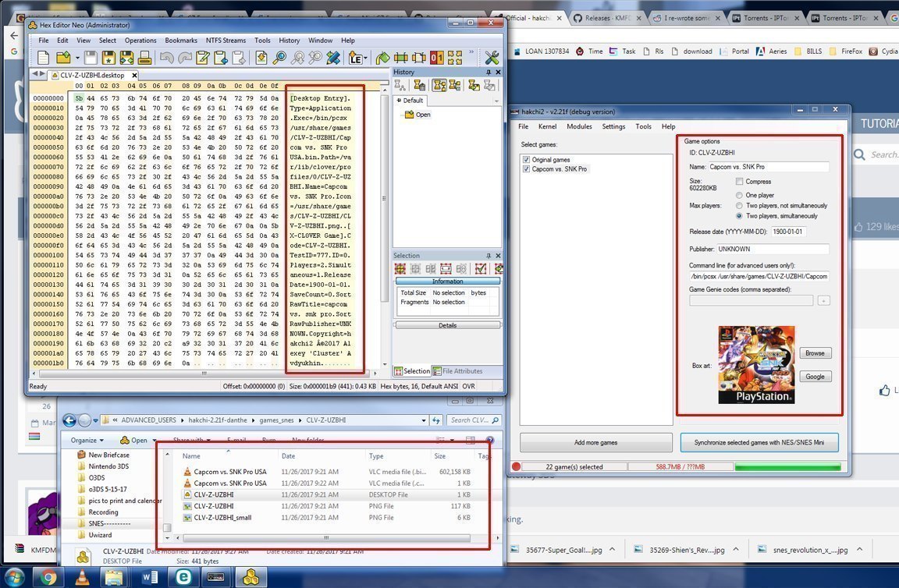
Task: Click OVR indicator in Hex Editor status bar
Action: tap(468, 386)
